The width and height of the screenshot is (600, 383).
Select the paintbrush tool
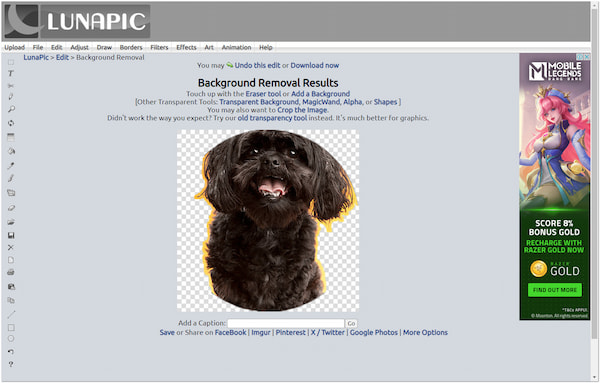(x=11, y=178)
